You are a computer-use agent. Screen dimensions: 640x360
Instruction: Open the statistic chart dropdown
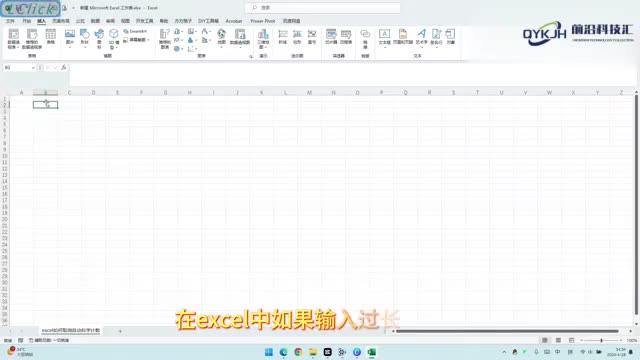[x=191, y=40]
